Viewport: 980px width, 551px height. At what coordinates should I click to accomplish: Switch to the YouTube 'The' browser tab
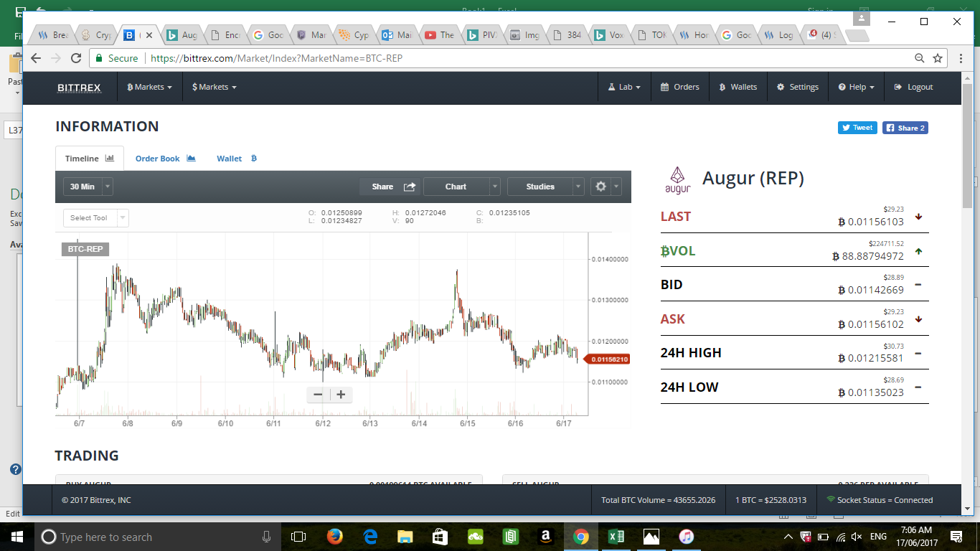440,34
